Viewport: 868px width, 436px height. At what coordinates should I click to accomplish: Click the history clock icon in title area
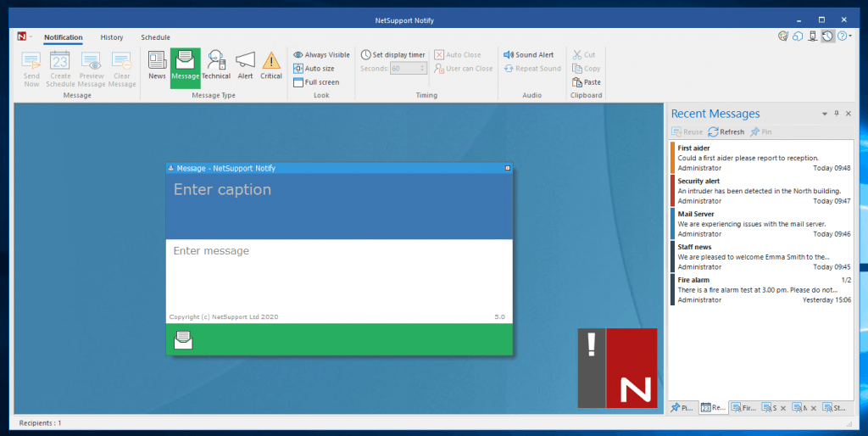[826, 36]
